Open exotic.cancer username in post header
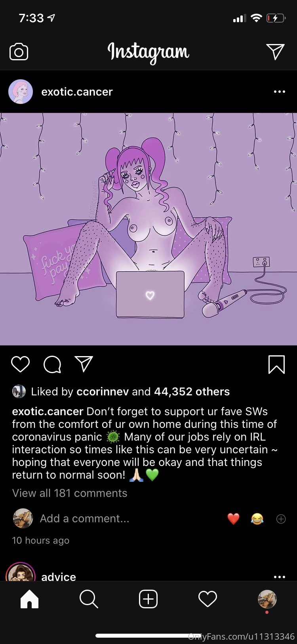The height and width of the screenshot is (644, 297). point(77,92)
